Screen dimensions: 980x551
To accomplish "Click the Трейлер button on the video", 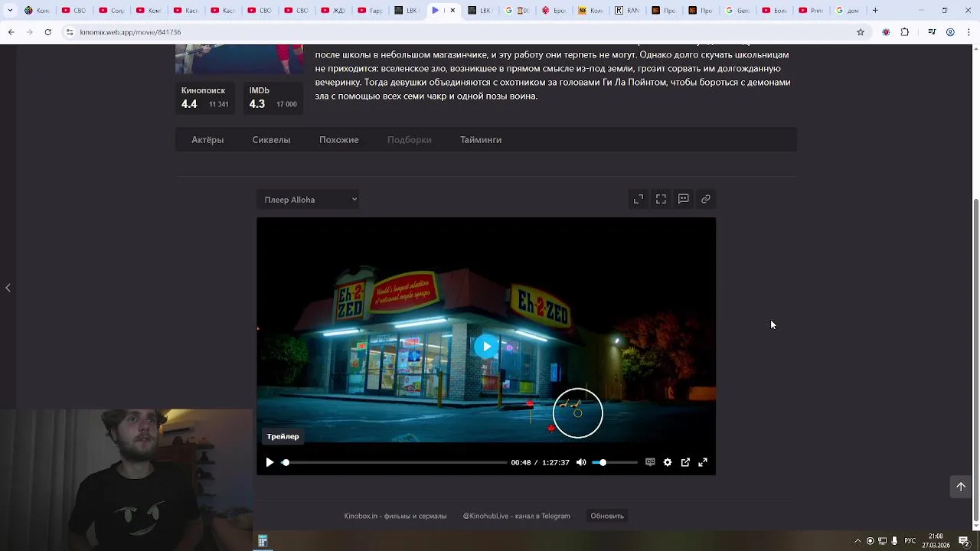I will point(283,436).
